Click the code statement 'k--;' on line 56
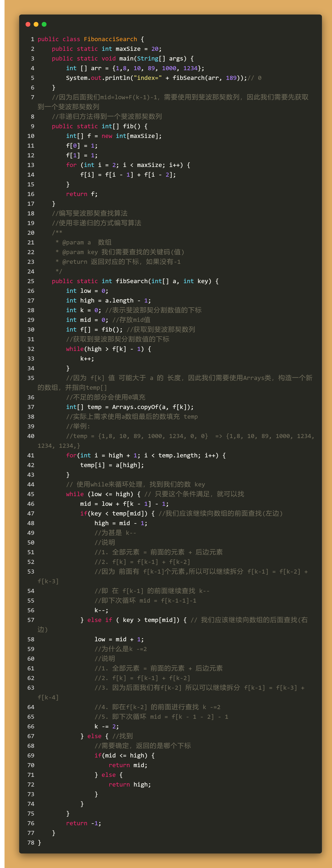This screenshot has height=868, width=332. pyautogui.click(x=102, y=610)
